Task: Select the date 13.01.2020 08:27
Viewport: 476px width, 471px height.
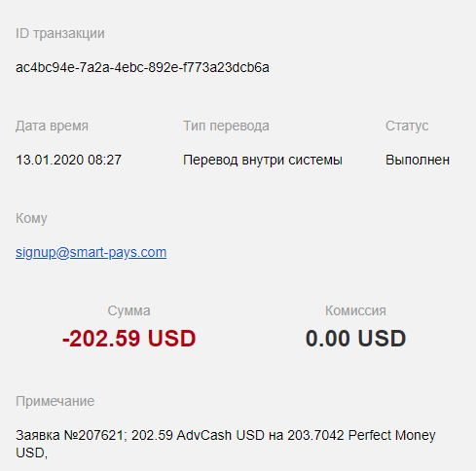Action: click(68, 160)
